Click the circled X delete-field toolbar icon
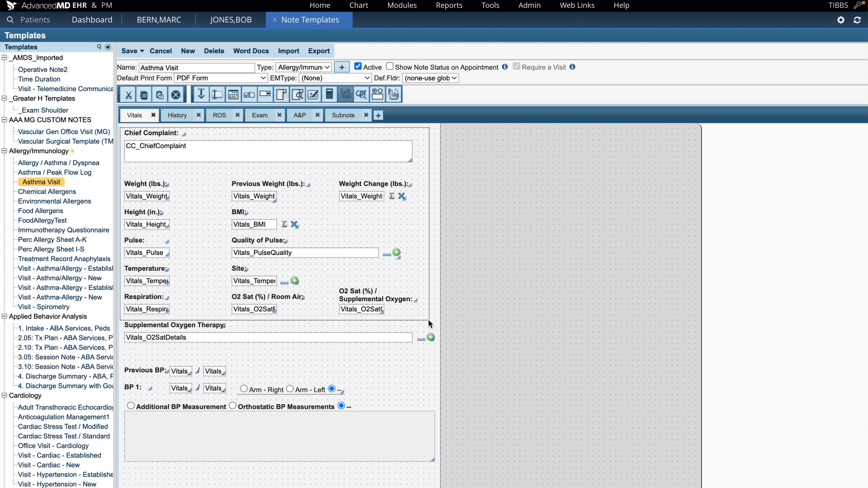This screenshot has width=868, height=488. click(176, 95)
